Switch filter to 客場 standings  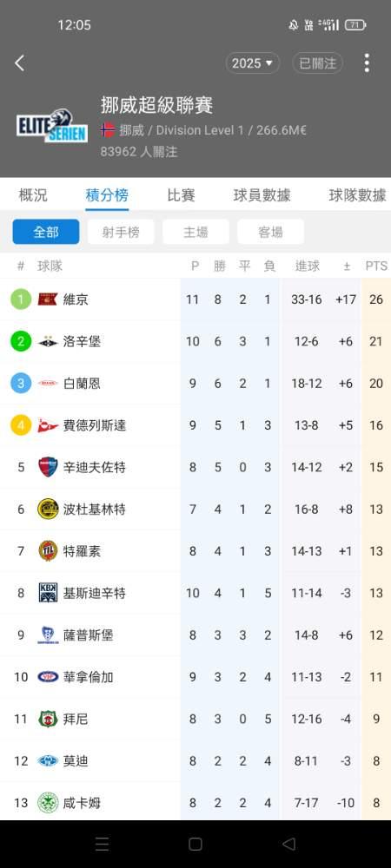click(270, 232)
